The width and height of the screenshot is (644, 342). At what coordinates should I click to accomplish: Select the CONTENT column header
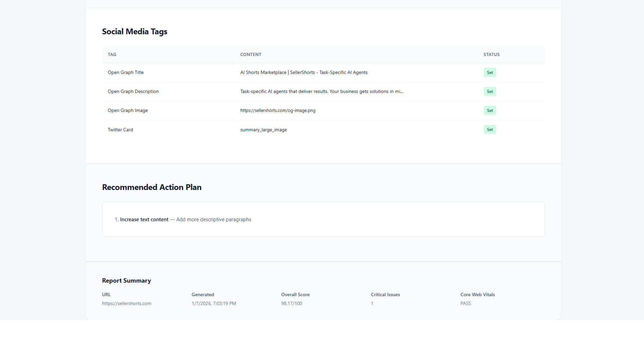tap(251, 55)
